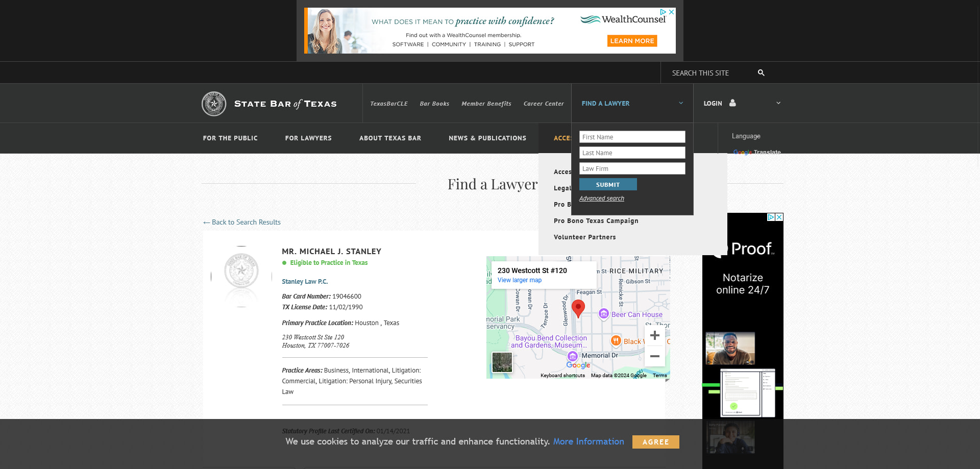Image resolution: width=980 pixels, height=469 pixels.
Task: Click the red map location pin
Action: (x=578, y=308)
